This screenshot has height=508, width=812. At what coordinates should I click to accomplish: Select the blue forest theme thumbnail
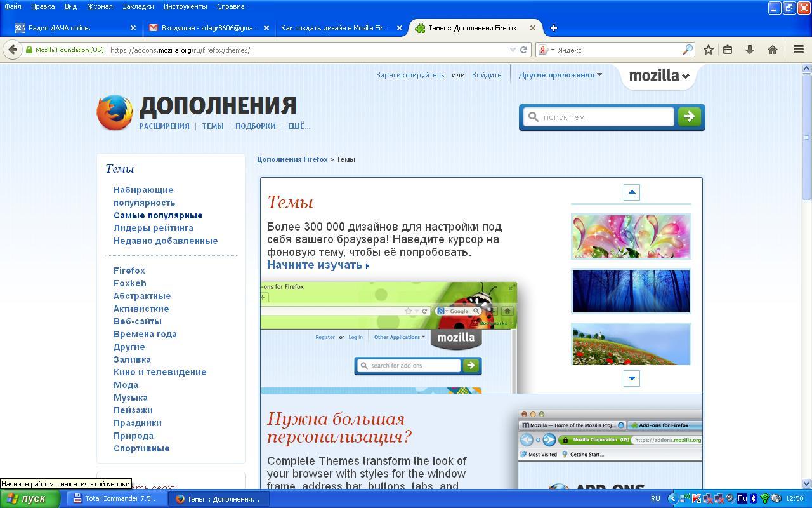click(x=631, y=291)
